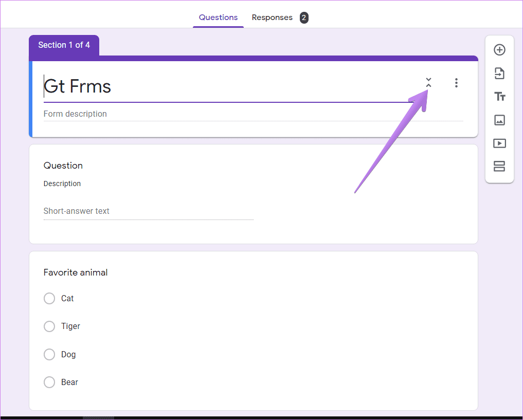Click the Form description field
The height and width of the screenshot is (420, 523).
[x=253, y=114]
